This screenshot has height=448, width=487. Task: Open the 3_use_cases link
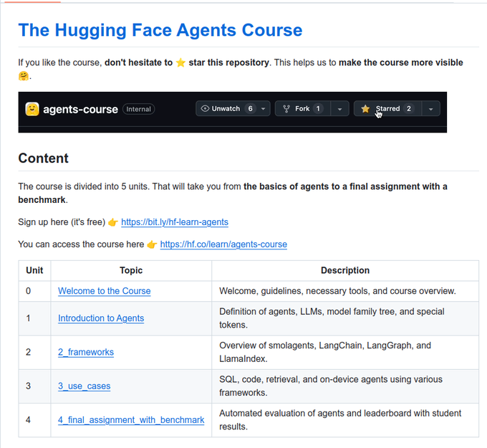[85, 386]
